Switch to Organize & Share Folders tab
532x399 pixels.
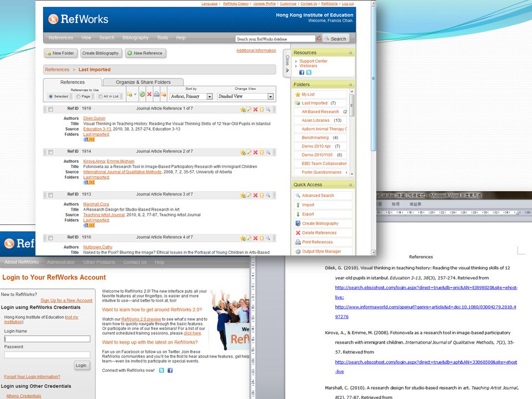click(x=143, y=82)
